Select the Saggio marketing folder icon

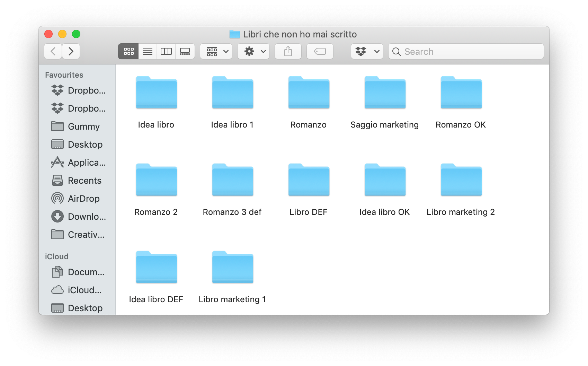pos(385,92)
